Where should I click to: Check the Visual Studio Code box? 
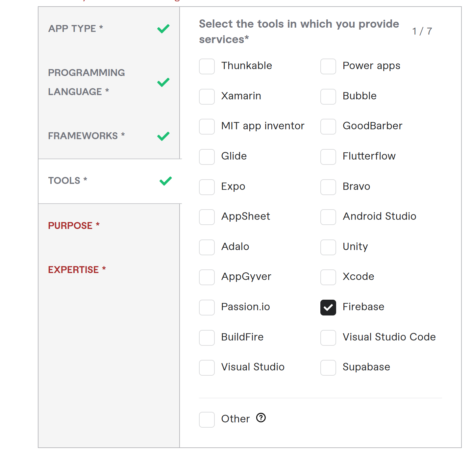[x=328, y=338]
